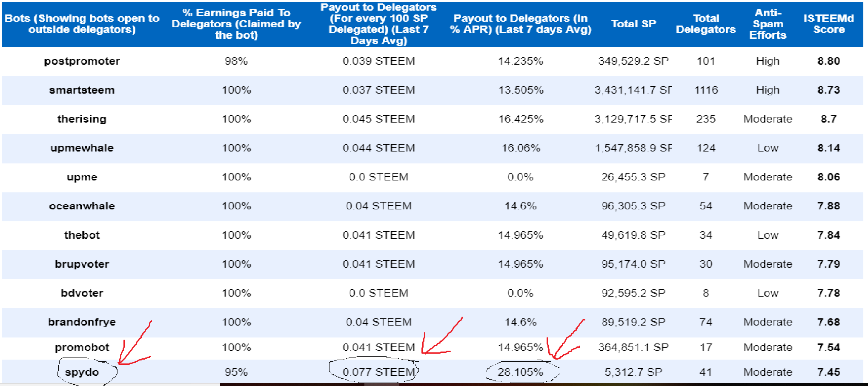Click the '7.45' iSTEEMd score for spydo

click(x=829, y=372)
